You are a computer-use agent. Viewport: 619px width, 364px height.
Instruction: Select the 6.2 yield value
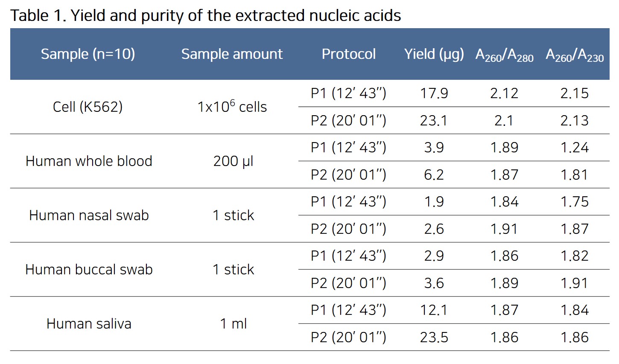point(434,175)
